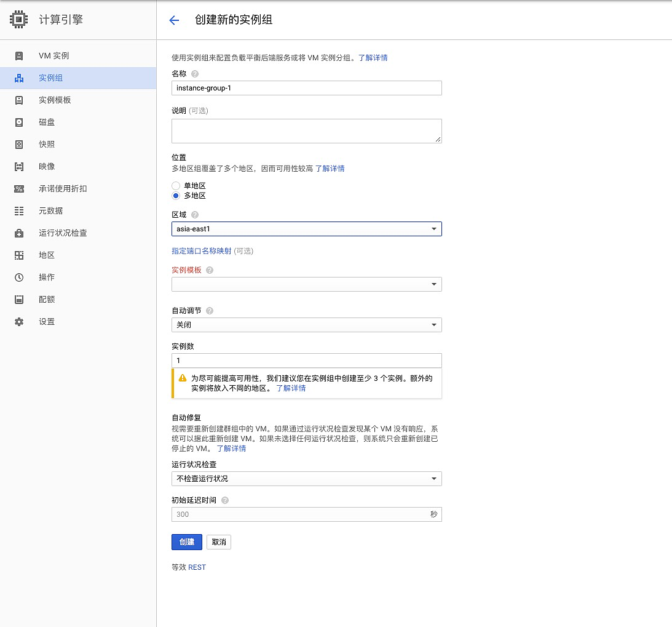Click help icon next to 名称
The height and width of the screenshot is (627, 672).
coord(195,74)
